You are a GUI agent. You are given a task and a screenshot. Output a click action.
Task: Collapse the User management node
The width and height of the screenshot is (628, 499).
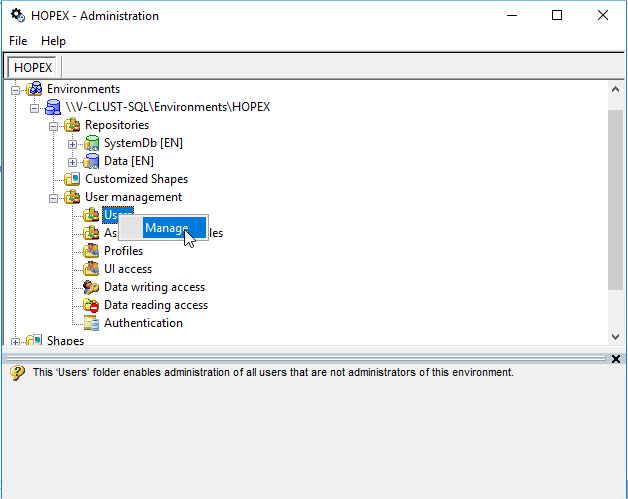[x=54, y=197]
